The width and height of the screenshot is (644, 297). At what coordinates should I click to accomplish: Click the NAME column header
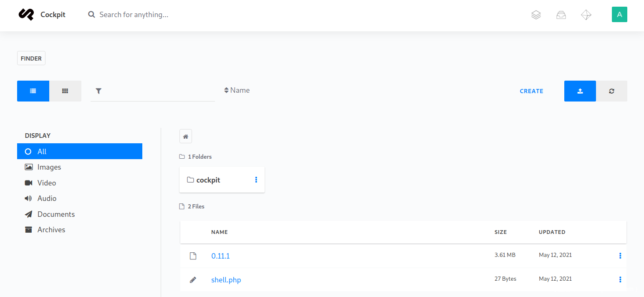(220, 232)
